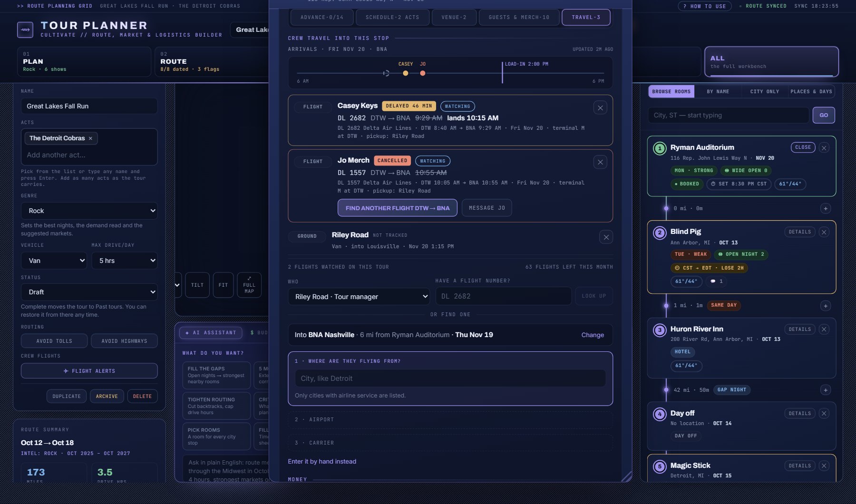
Task: Open the Status Draft dropdown
Action: pos(89,292)
